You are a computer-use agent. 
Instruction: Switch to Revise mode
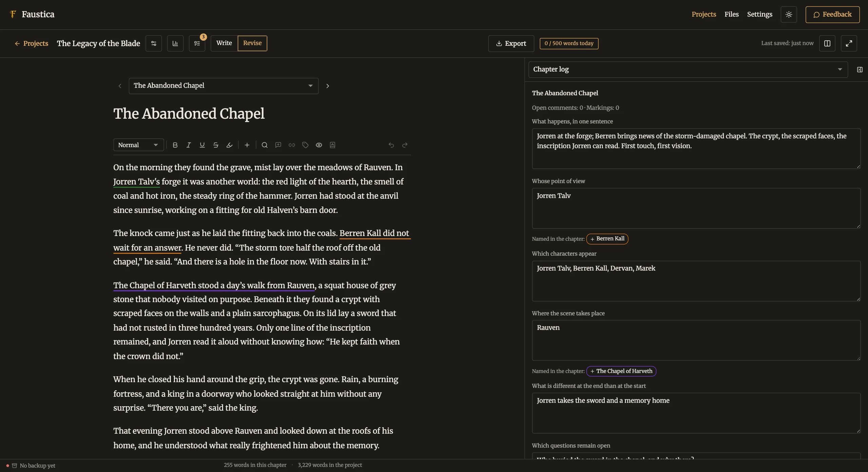252,43
